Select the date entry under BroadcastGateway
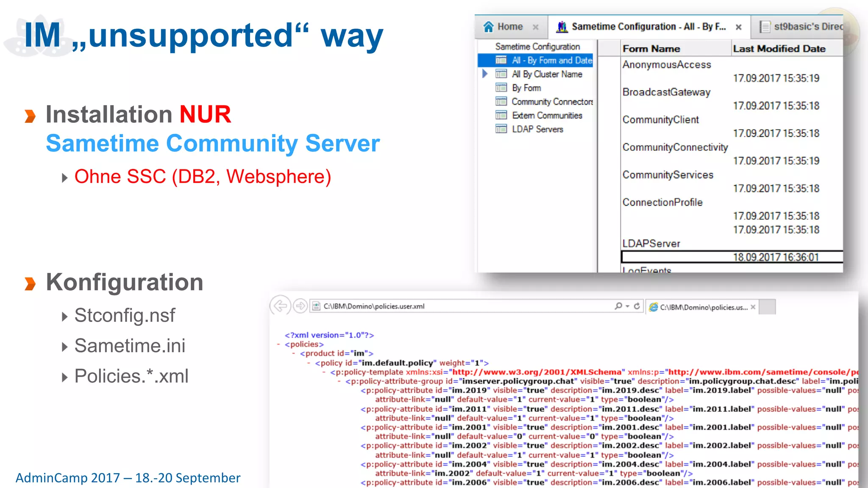The height and width of the screenshot is (488, 868). [776, 106]
